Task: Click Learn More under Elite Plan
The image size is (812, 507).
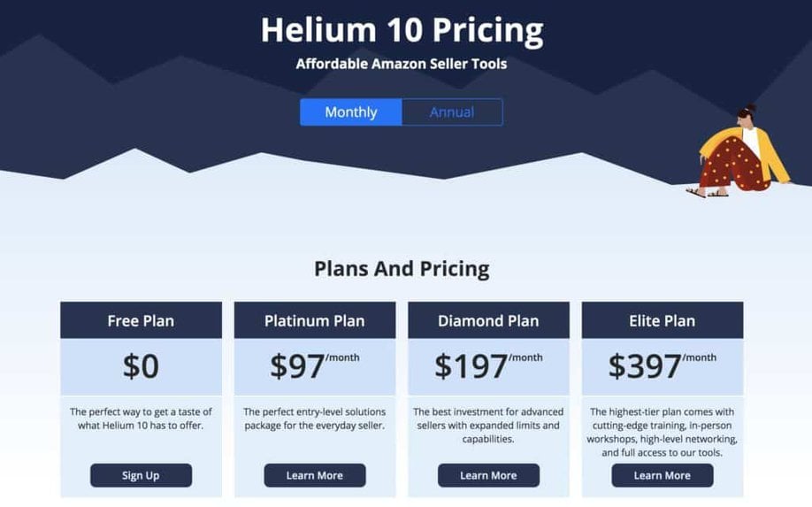Action: click(x=663, y=475)
